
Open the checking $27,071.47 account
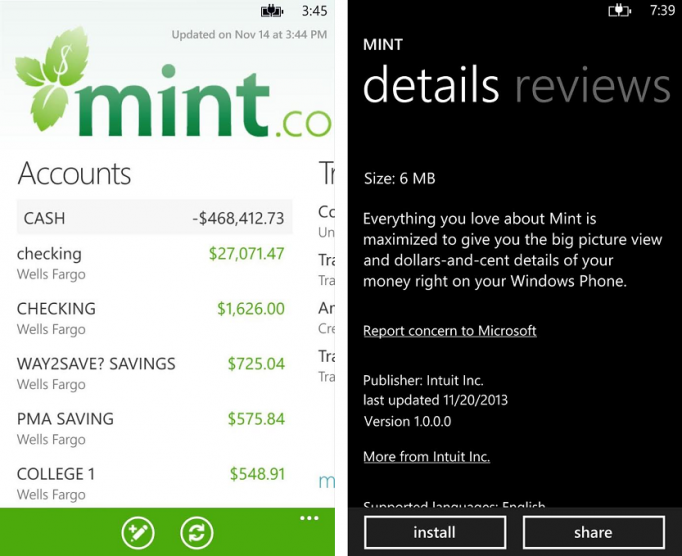(x=150, y=263)
